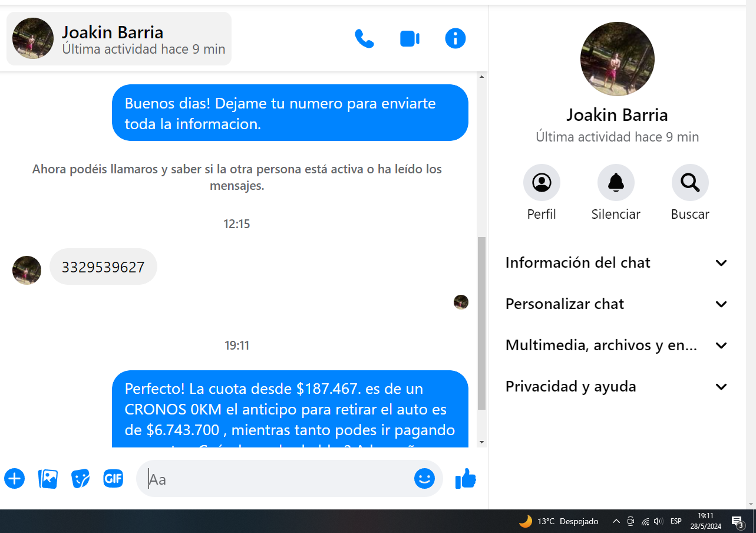Expand Información del chat section
This screenshot has height=533, width=756.
click(616, 263)
